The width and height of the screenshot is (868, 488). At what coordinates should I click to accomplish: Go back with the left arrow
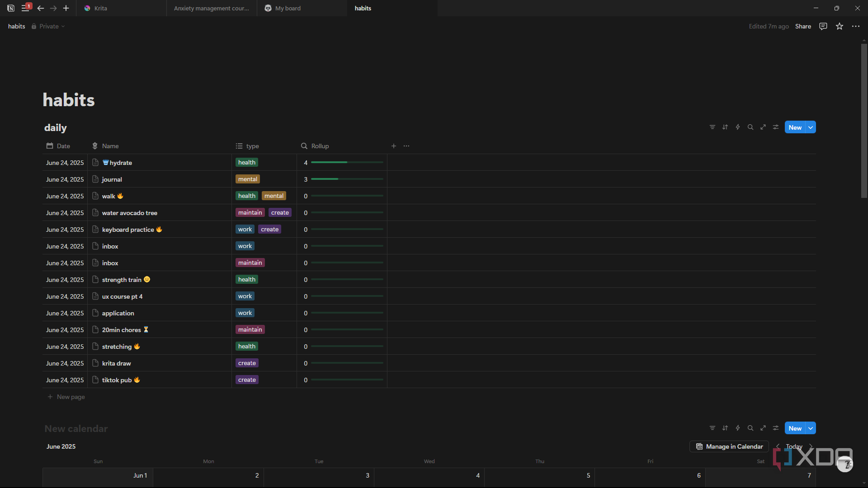(x=41, y=8)
